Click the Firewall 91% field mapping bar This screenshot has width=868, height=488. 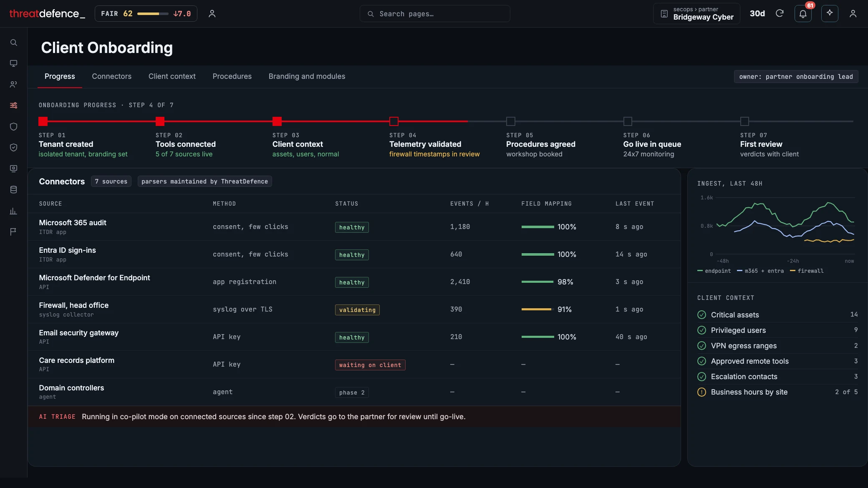pyautogui.click(x=537, y=309)
